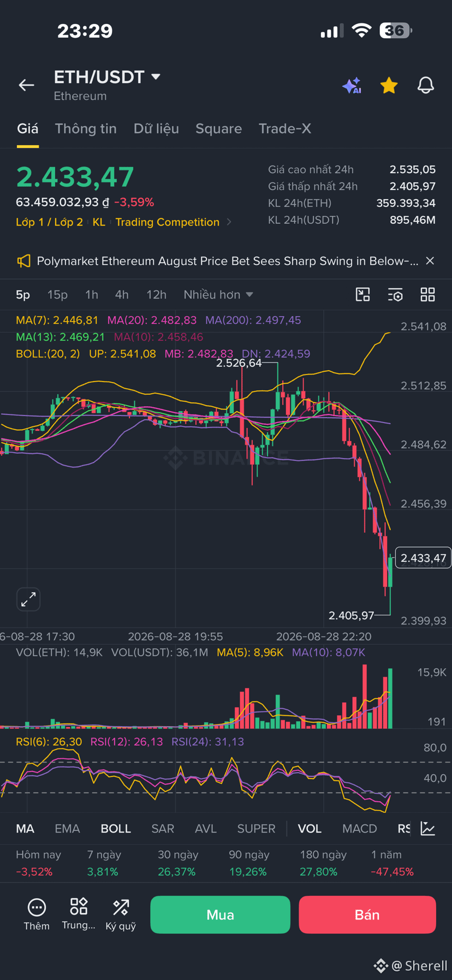
Task: Tap the 23:29 status bar clock
Action: click(x=85, y=31)
